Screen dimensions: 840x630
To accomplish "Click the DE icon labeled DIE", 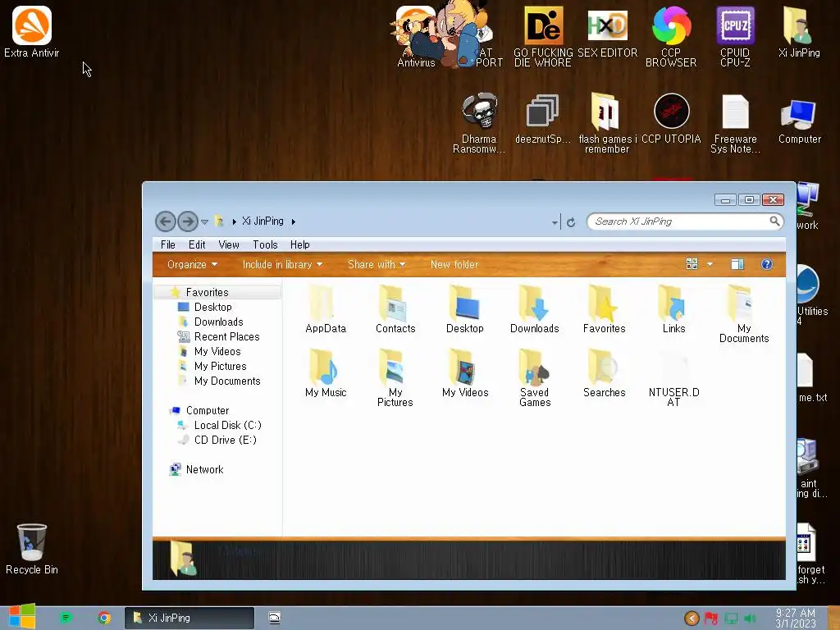I will 543,36.
